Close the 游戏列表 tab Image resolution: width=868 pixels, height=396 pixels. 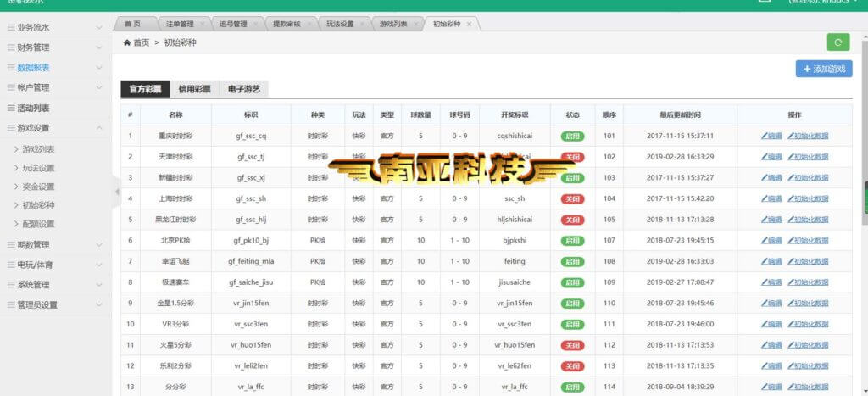(415, 25)
